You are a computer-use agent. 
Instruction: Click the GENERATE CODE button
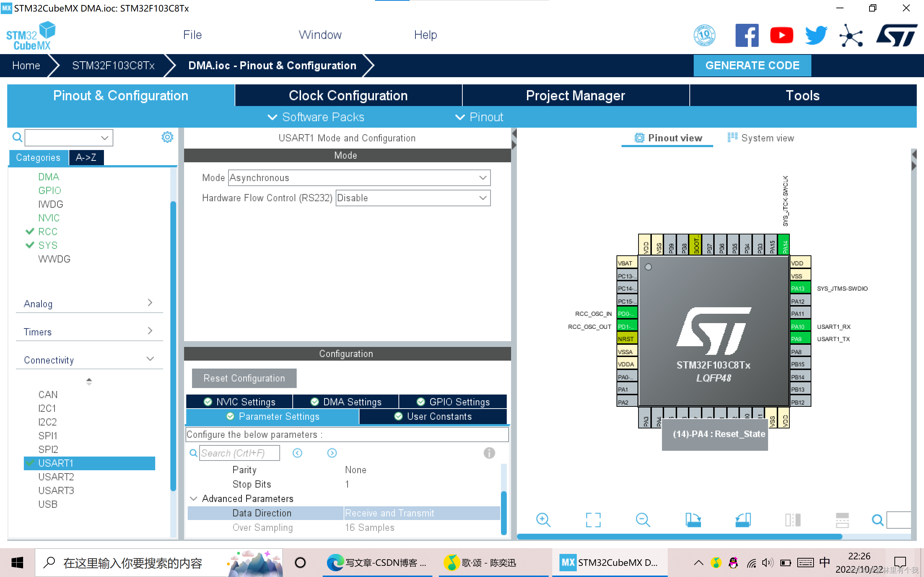752,65
